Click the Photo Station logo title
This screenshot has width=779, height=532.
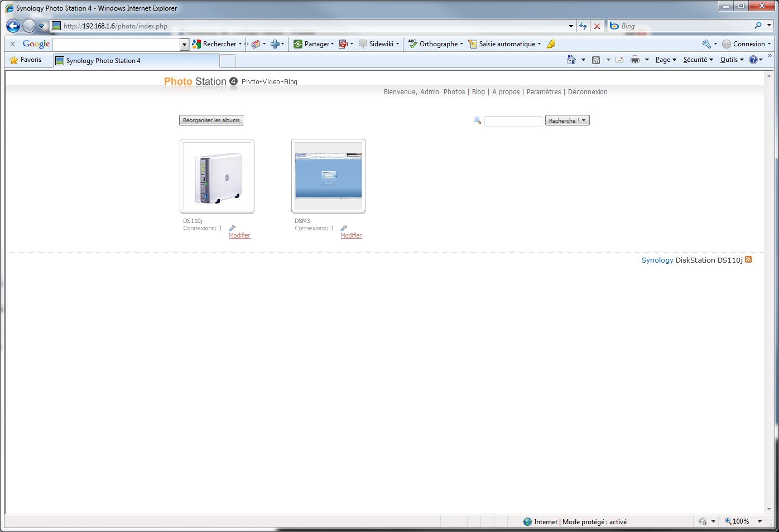click(x=201, y=81)
